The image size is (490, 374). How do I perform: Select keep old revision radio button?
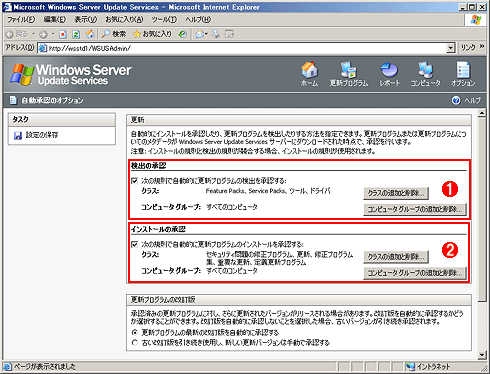tap(135, 343)
